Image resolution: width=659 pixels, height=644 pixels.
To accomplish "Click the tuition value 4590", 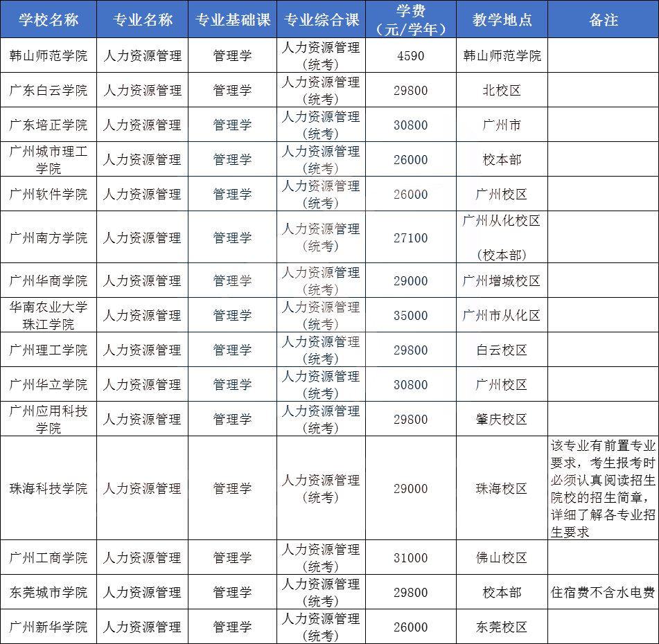I will [411, 56].
